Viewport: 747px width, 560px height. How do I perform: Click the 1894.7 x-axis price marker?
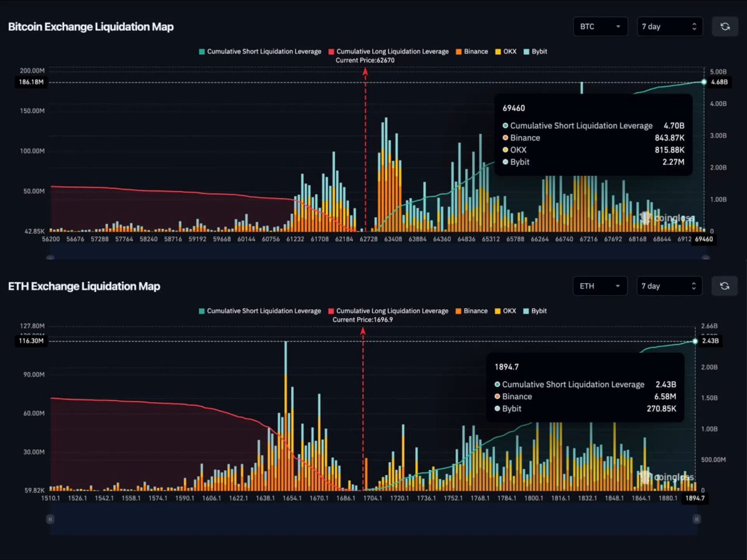(695, 498)
